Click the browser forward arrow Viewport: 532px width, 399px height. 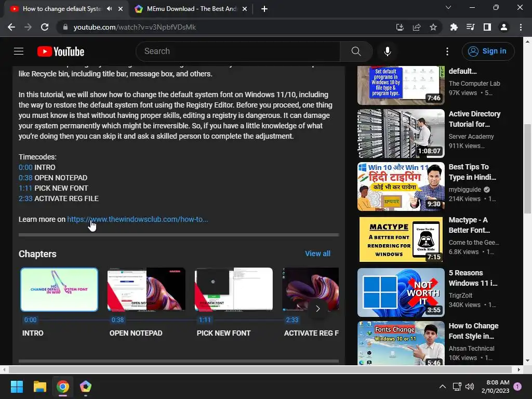pos(28,27)
